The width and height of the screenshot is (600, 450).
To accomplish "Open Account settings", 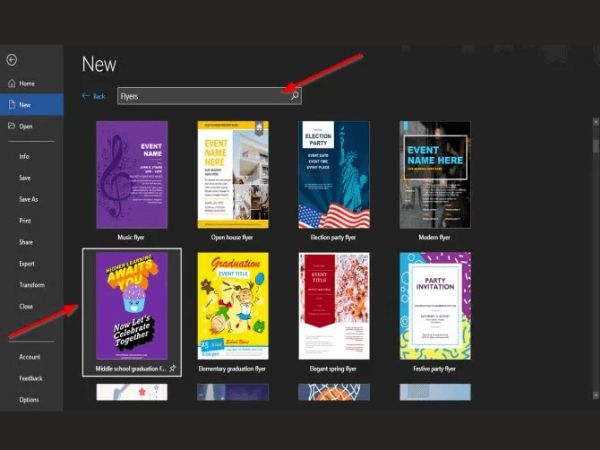I will (x=29, y=356).
